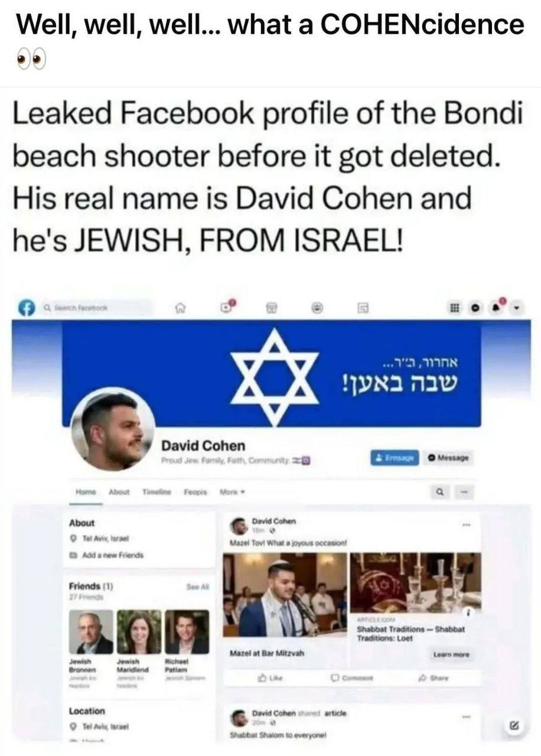Viewport: 541px width, 756px height.
Task: Open the Home feed house icon
Action: [175, 308]
